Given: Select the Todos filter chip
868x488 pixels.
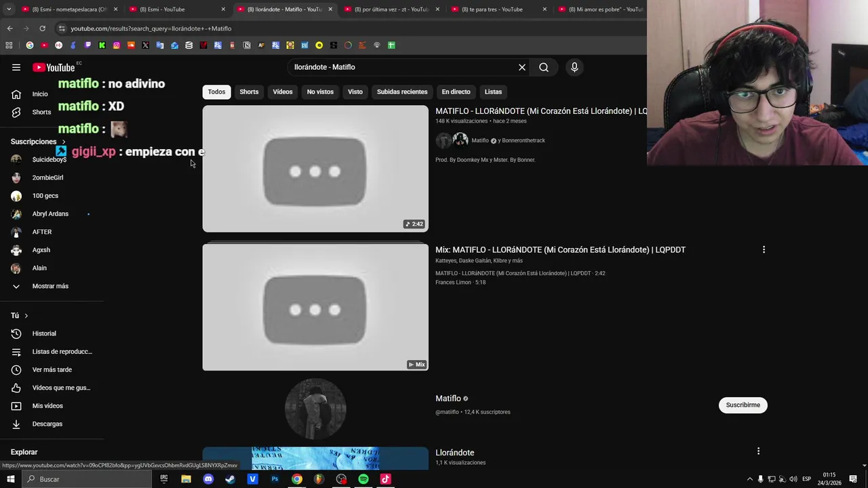Looking at the screenshot, I should click(216, 91).
